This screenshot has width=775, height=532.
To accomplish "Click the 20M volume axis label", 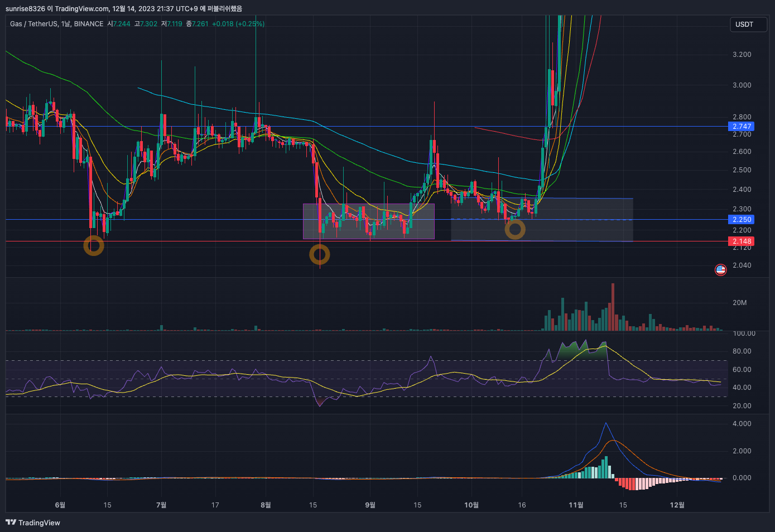I will click(x=740, y=303).
